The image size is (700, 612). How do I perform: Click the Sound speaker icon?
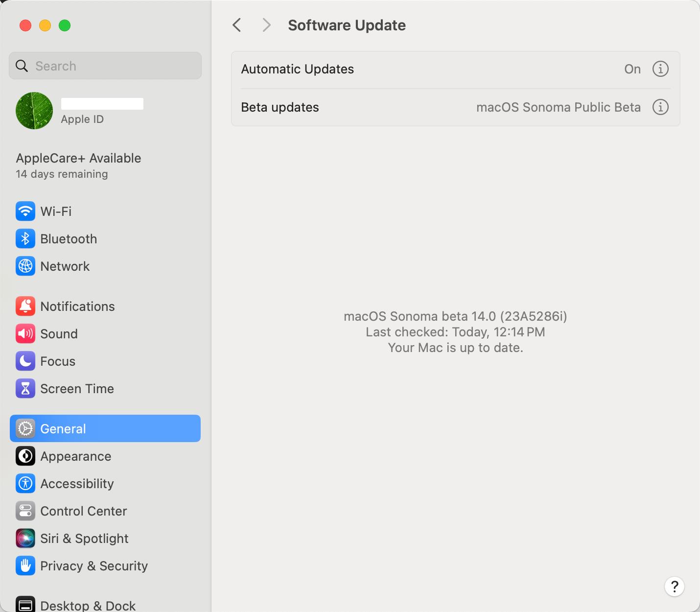click(25, 334)
